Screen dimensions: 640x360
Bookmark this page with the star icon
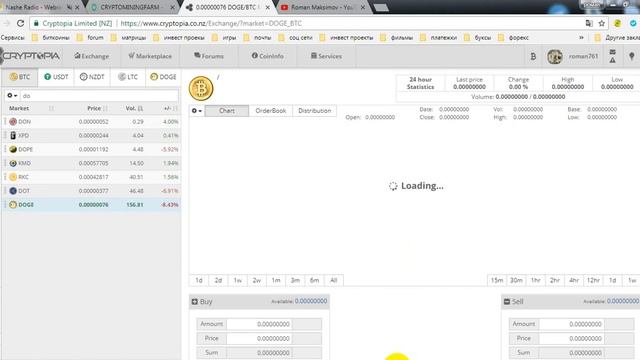click(602, 24)
